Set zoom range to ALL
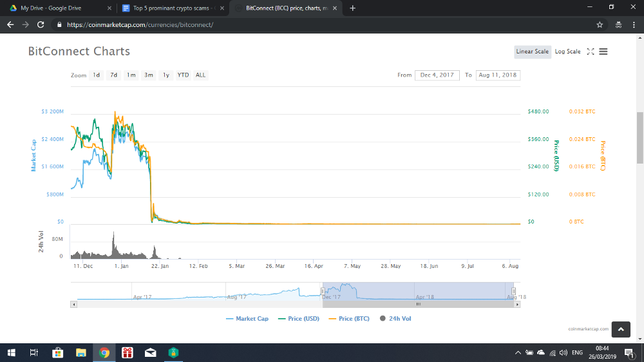This screenshot has height=362, width=644. [200, 75]
